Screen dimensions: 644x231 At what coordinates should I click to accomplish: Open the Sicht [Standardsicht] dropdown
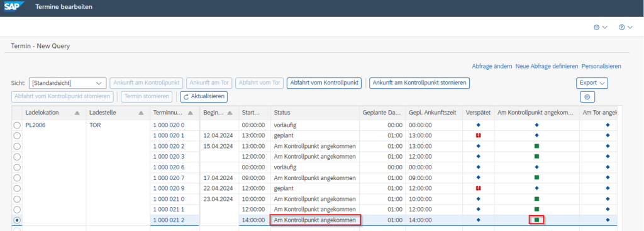pos(67,83)
